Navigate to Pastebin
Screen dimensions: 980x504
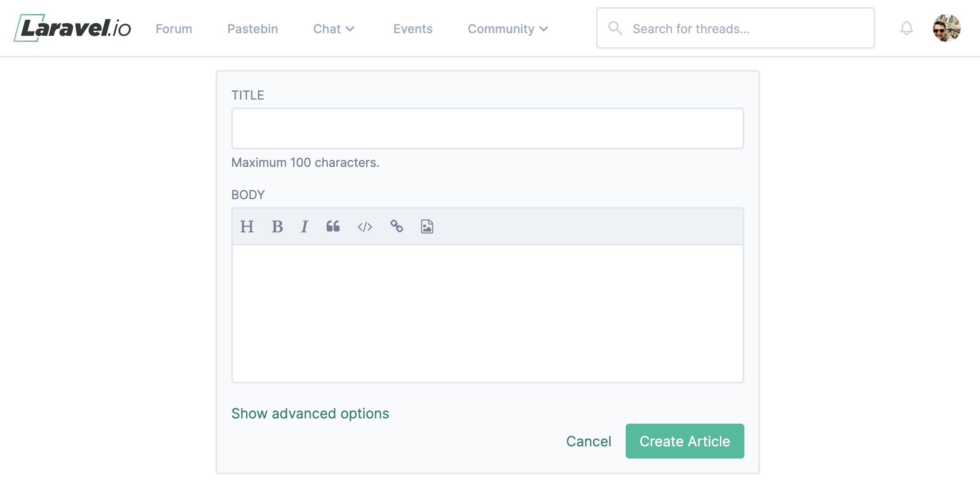pos(253,29)
